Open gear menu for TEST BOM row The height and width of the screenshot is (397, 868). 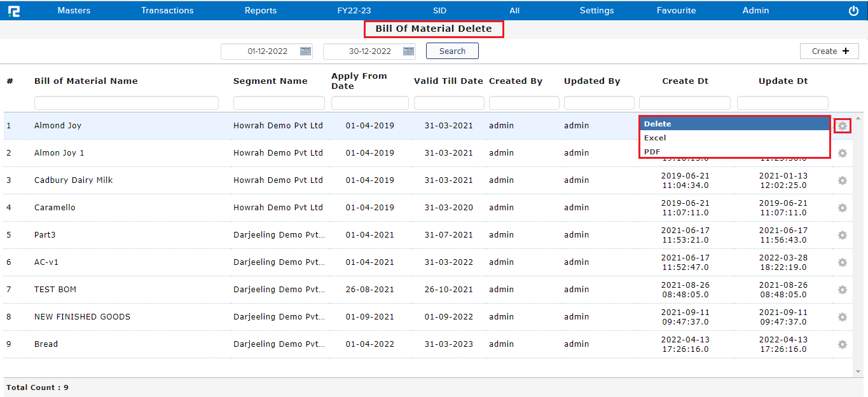(842, 290)
